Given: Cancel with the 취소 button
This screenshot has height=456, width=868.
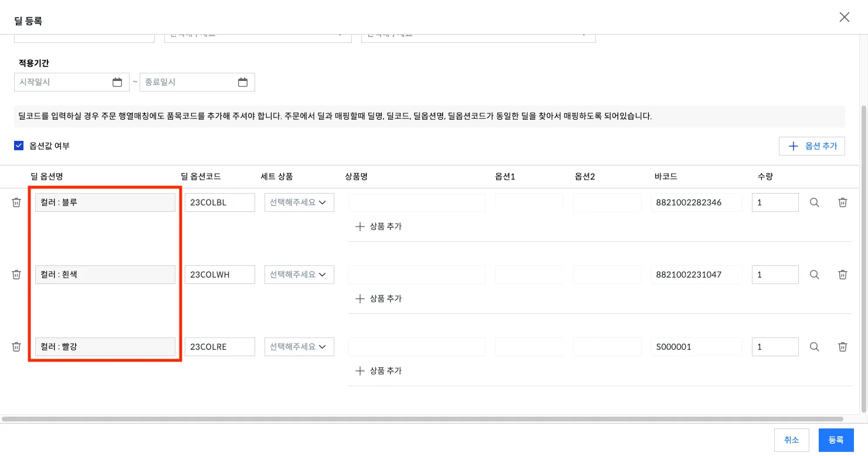Looking at the screenshot, I should pyautogui.click(x=792, y=440).
